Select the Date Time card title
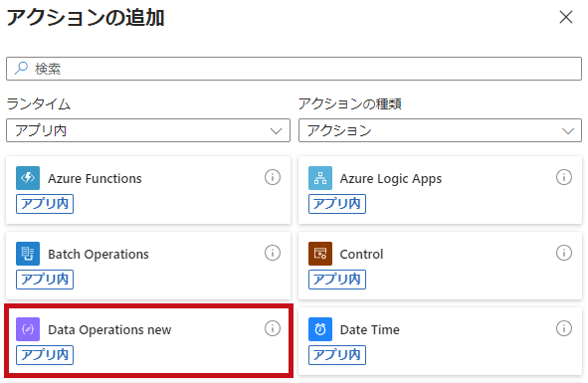This screenshot has height=383, width=588. 370,329
